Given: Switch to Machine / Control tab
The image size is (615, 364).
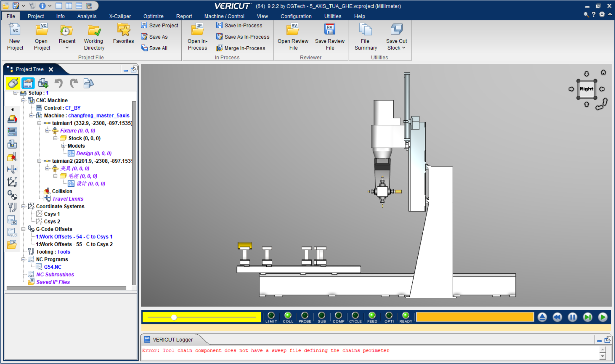Looking at the screenshot, I should 224,16.
